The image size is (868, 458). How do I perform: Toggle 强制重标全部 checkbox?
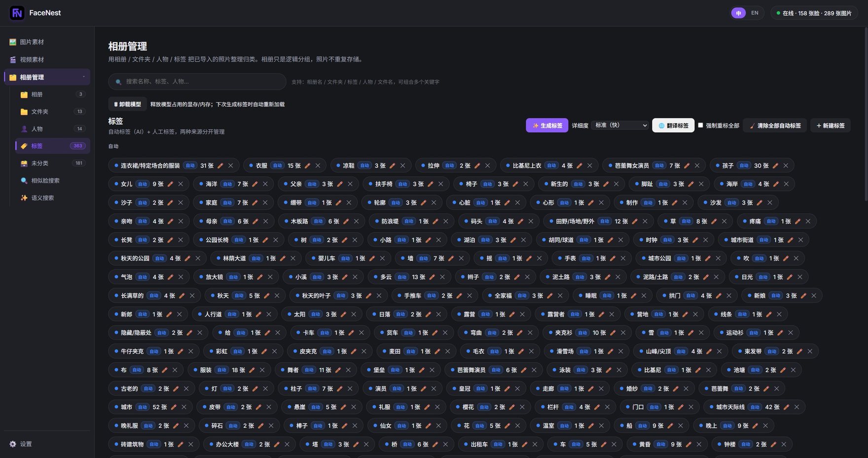[700, 125]
